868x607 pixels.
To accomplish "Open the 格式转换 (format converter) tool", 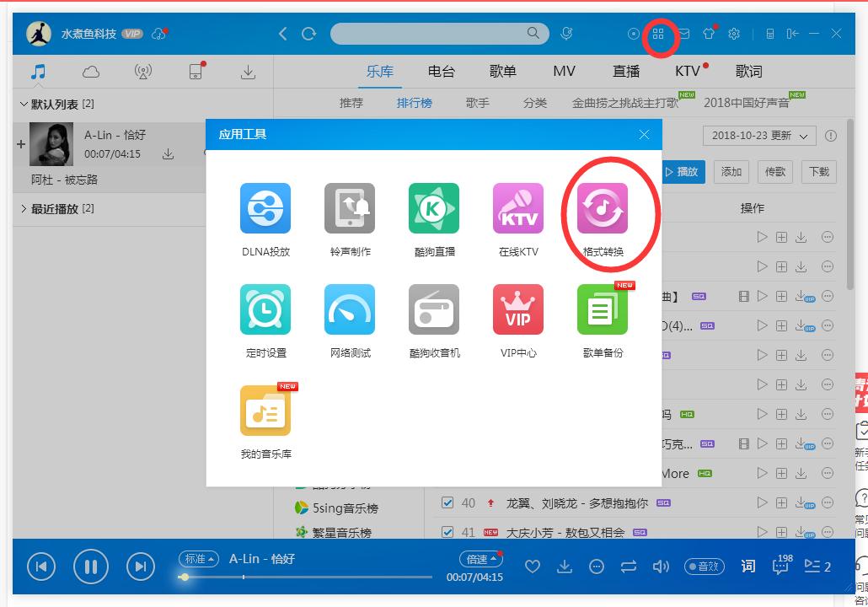I will (x=603, y=208).
